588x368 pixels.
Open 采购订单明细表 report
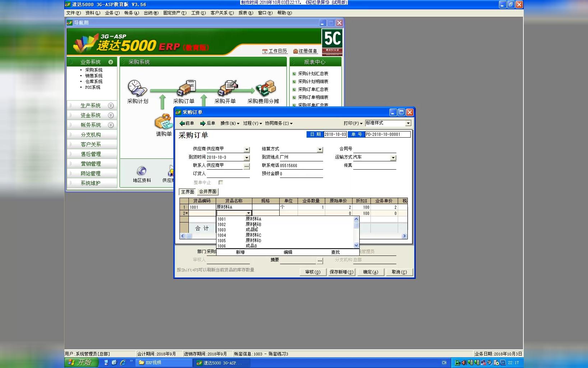click(313, 97)
